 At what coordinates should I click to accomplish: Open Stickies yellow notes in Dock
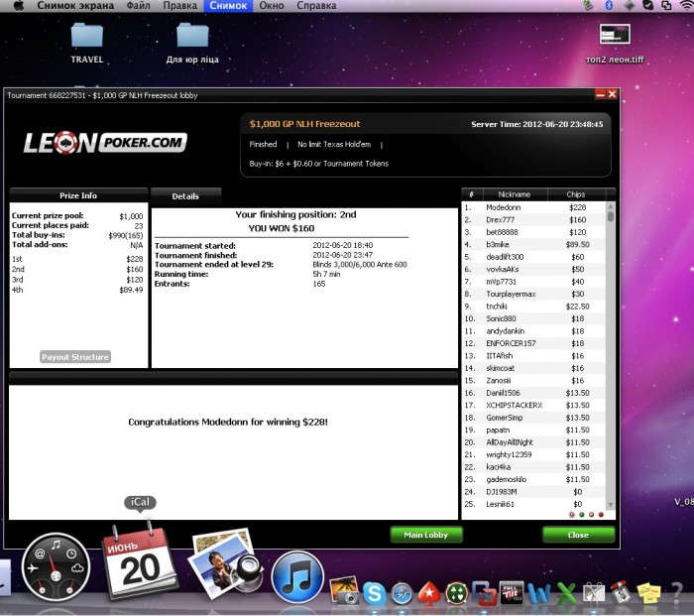(648, 593)
